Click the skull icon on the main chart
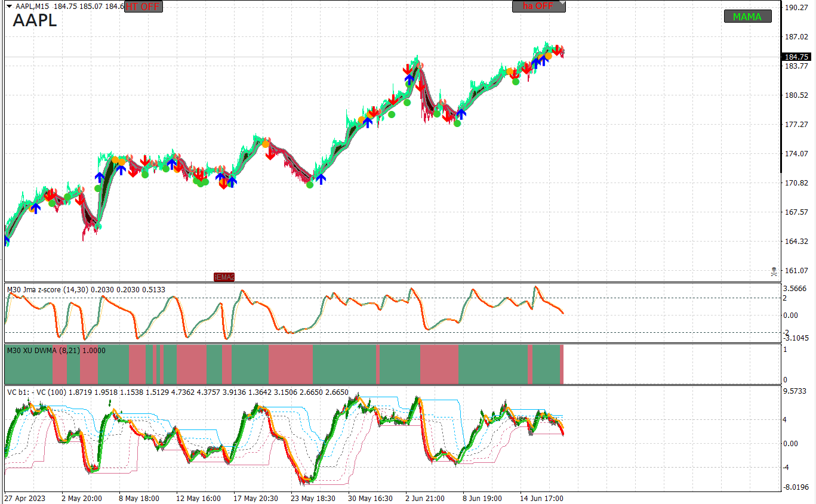 pyautogui.click(x=774, y=271)
